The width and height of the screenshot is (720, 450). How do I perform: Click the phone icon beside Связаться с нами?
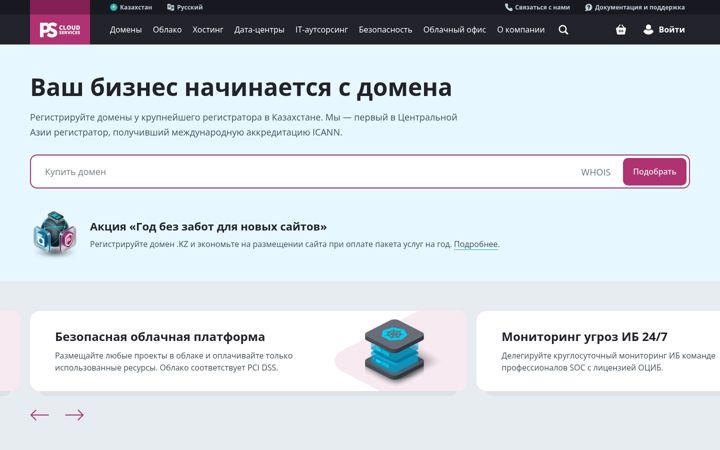tap(508, 7)
